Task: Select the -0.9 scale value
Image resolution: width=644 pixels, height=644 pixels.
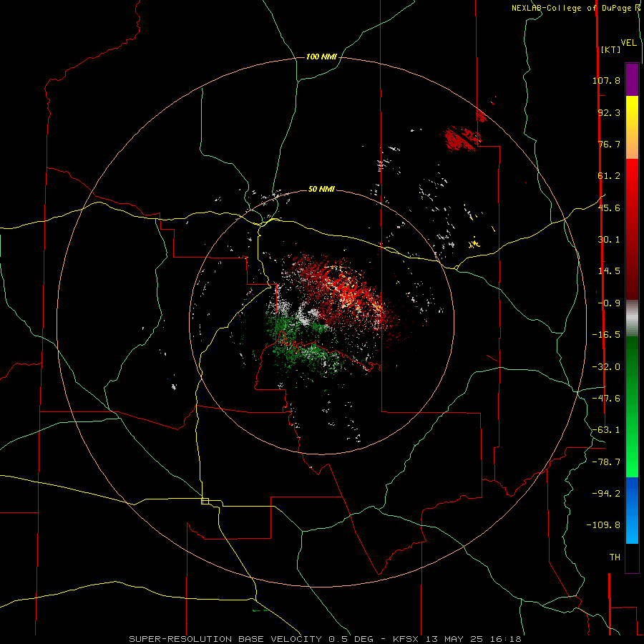Action: 609,303
